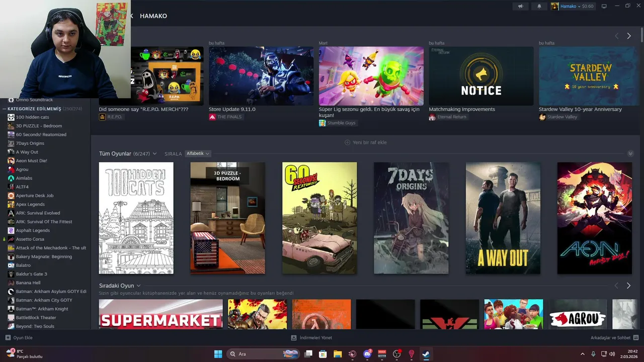Image resolution: width=644 pixels, height=362 pixels.
Task: Select 3D PUZZLE - Bedroom in sidebar
Action: pos(39,126)
